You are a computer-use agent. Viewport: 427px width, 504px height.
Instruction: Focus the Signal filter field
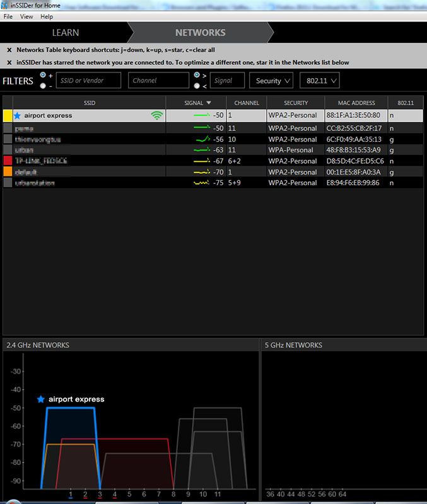click(x=227, y=81)
